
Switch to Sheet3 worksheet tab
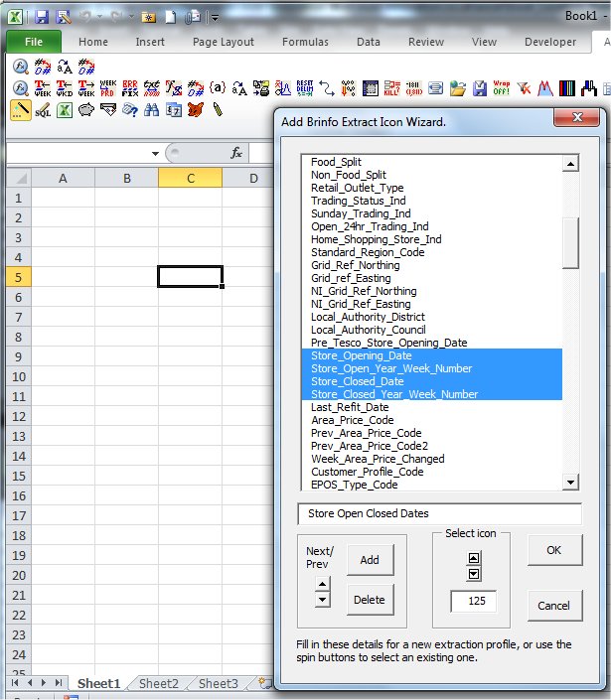(x=218, y=683)
